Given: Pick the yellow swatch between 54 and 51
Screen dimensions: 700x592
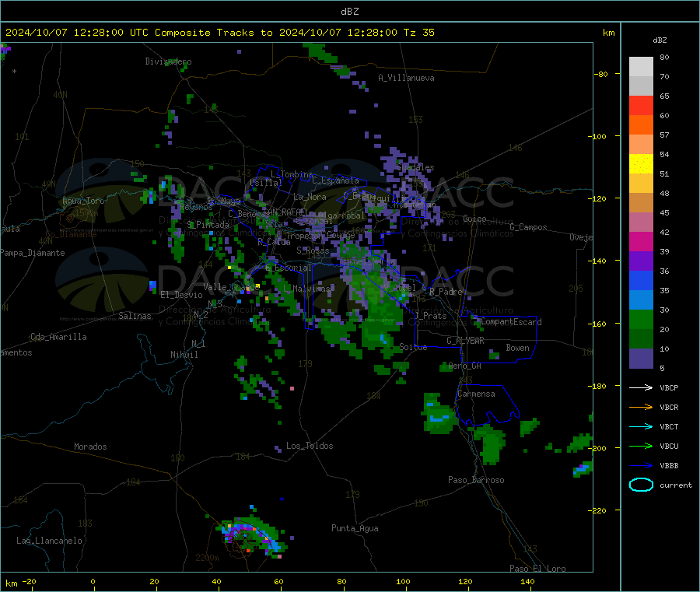Looking at the screenshot, I should coord(641,164).
